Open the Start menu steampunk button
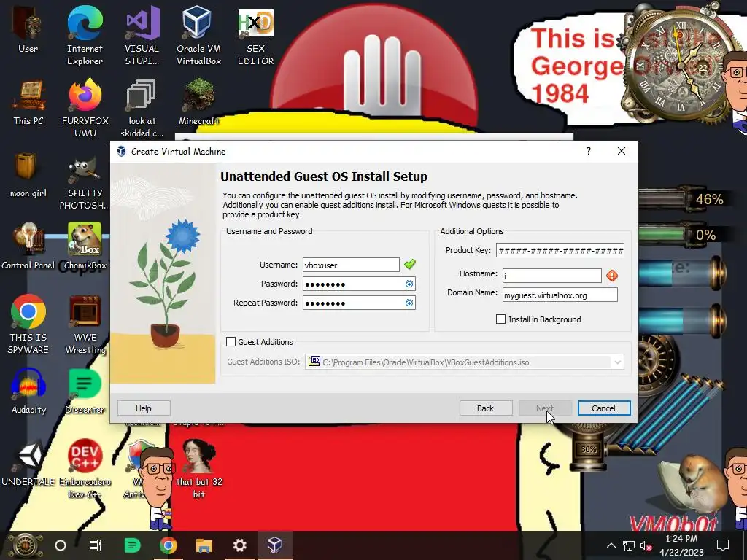 point(25,545)
